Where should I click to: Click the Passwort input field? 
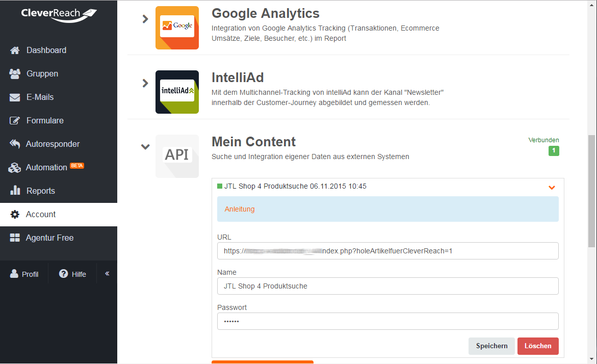387,321
